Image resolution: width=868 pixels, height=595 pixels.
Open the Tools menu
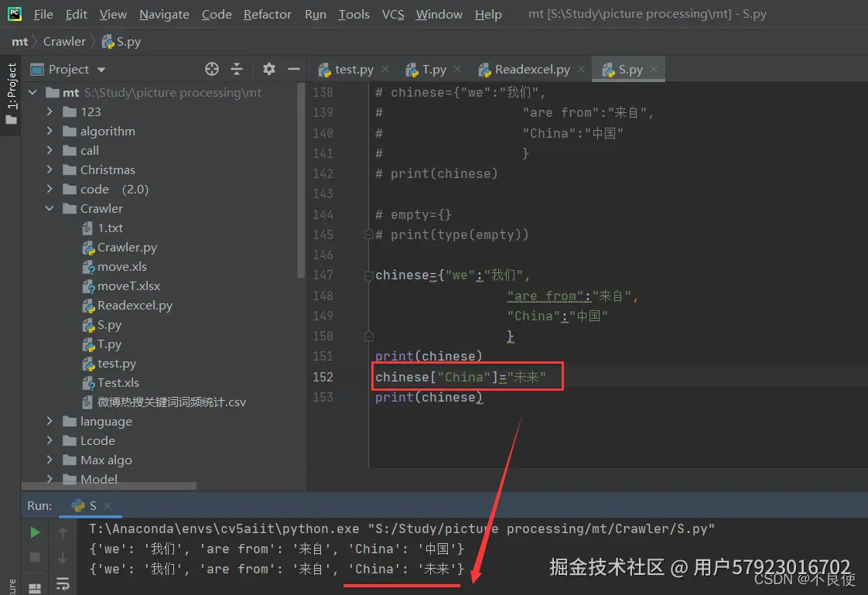(x=354, y=15)
